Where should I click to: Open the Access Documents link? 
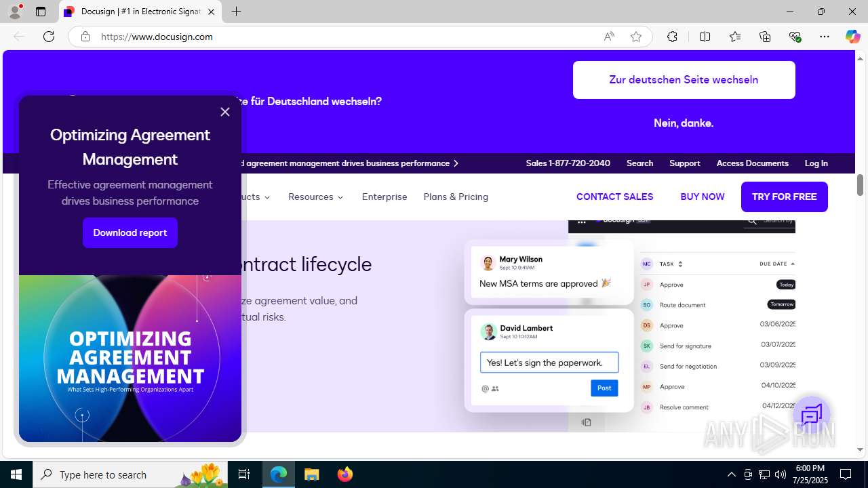pos(752,163)
